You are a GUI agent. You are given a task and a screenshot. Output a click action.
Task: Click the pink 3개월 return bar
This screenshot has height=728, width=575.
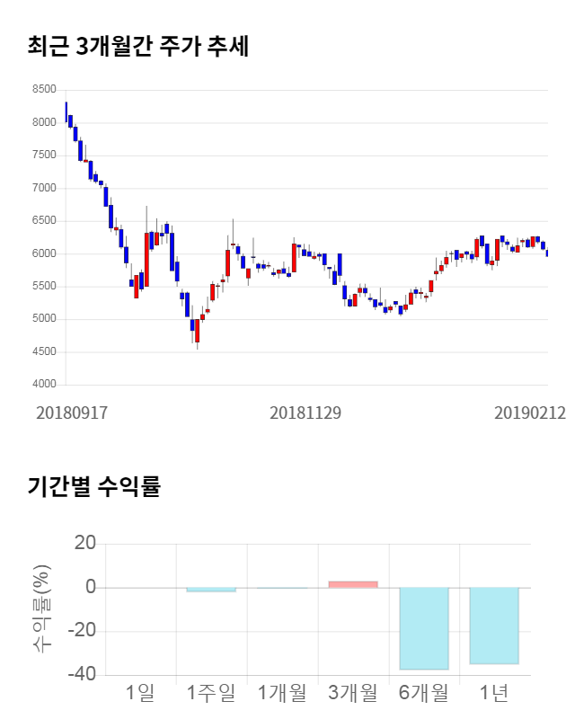[x=353, y=584]
